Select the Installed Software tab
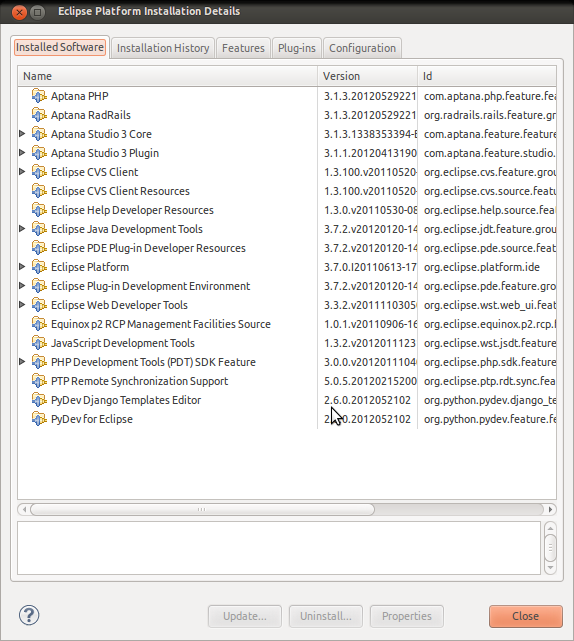The height and width of the screenshot is (641, 574). 60,47
